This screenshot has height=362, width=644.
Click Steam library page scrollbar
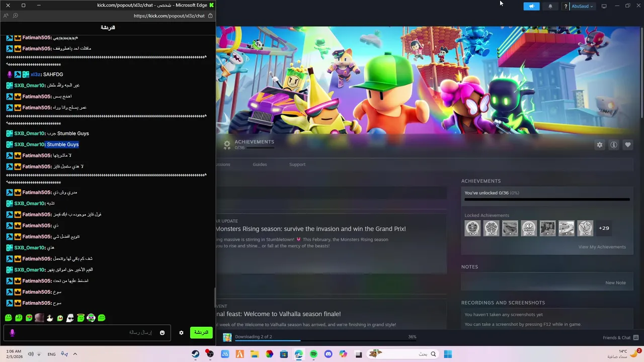click(x=642, y=72)
